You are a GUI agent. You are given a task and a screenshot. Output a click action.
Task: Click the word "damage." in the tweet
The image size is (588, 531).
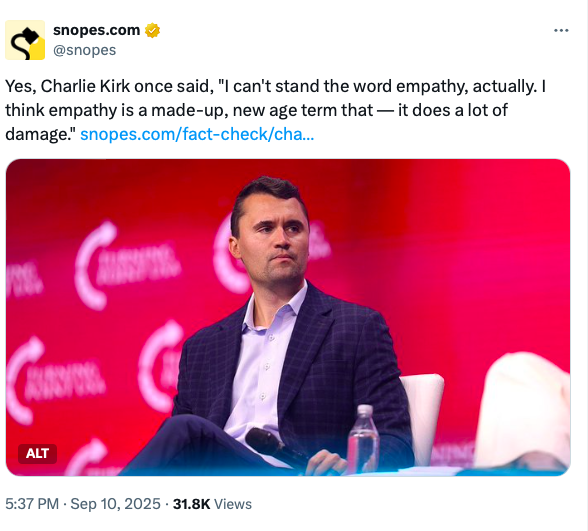(40, 134)
